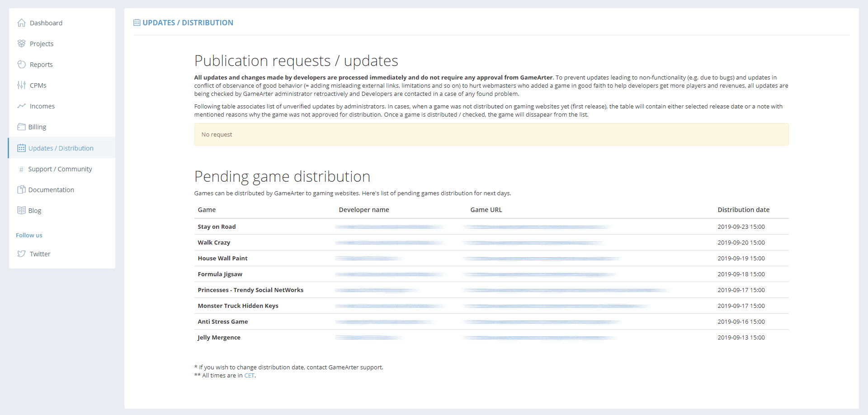Click the Support / Community hash icon
Screen dimensions: 868x415
[21, 169]
